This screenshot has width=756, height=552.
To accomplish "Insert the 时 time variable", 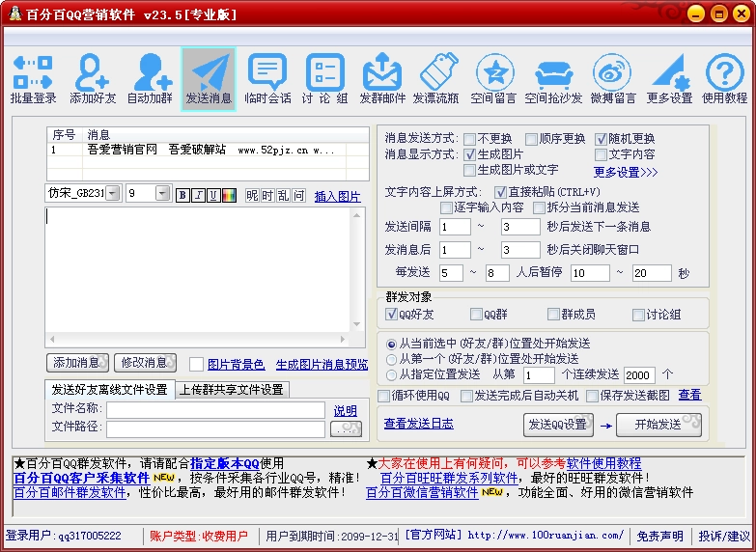I will [267, 195].
